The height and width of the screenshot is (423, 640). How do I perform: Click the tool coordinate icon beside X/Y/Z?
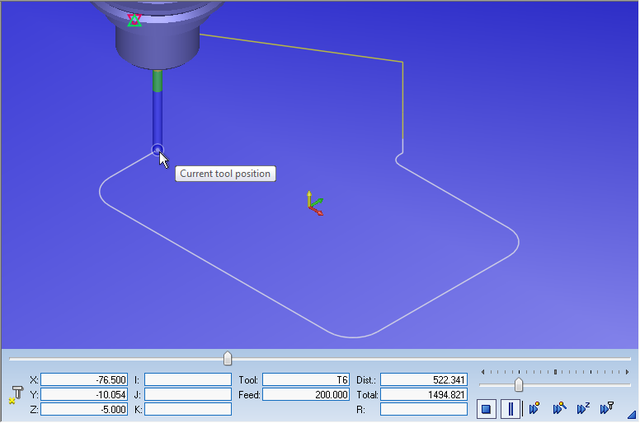coord(15,395)
